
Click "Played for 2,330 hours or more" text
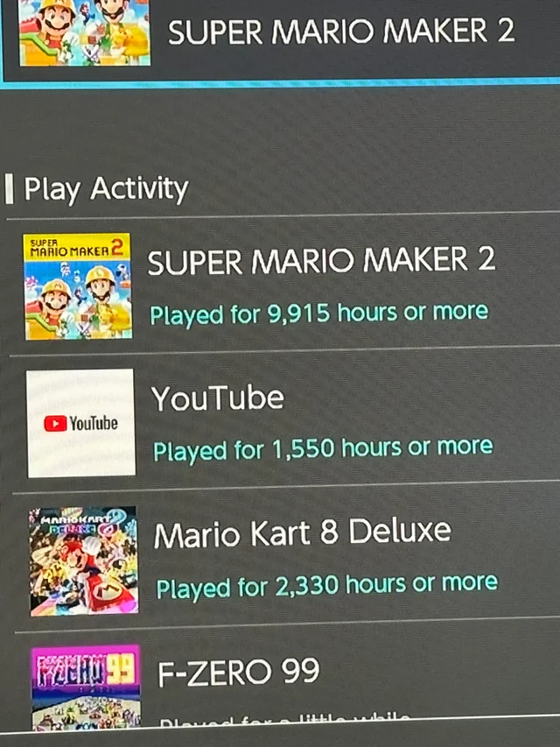tap(326, 586)
